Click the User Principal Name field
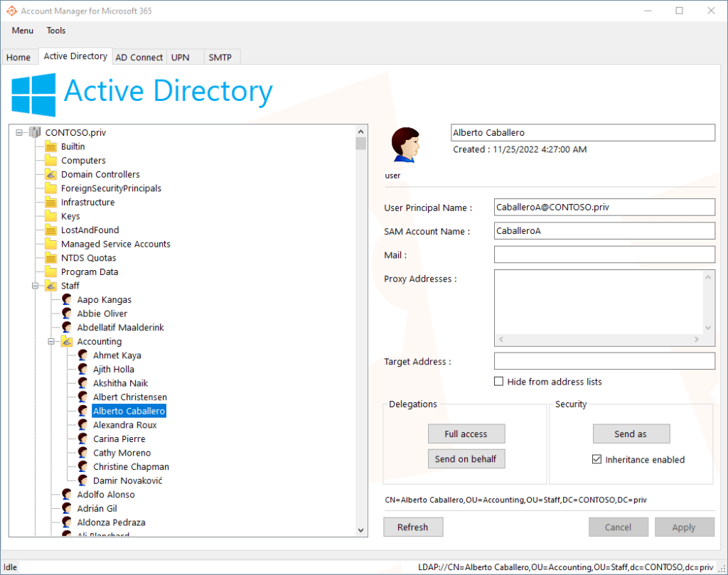 click(x=604, y=207)
